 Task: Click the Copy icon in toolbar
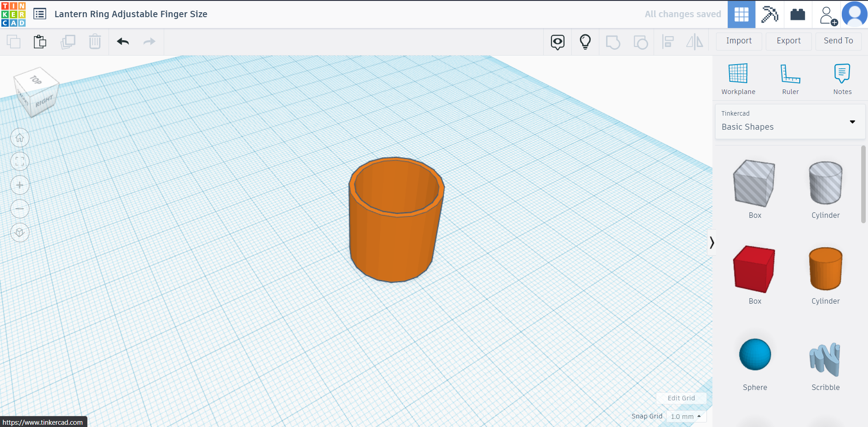coord(14,42)
